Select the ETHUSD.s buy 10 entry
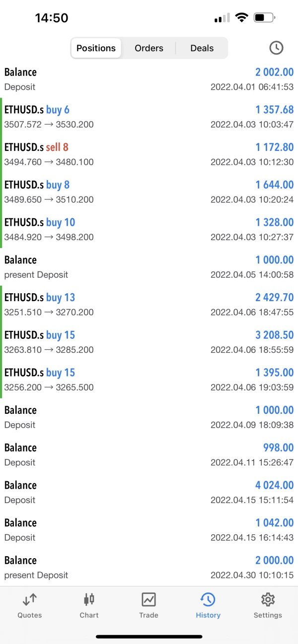298x644 pixels. point(149,229)
